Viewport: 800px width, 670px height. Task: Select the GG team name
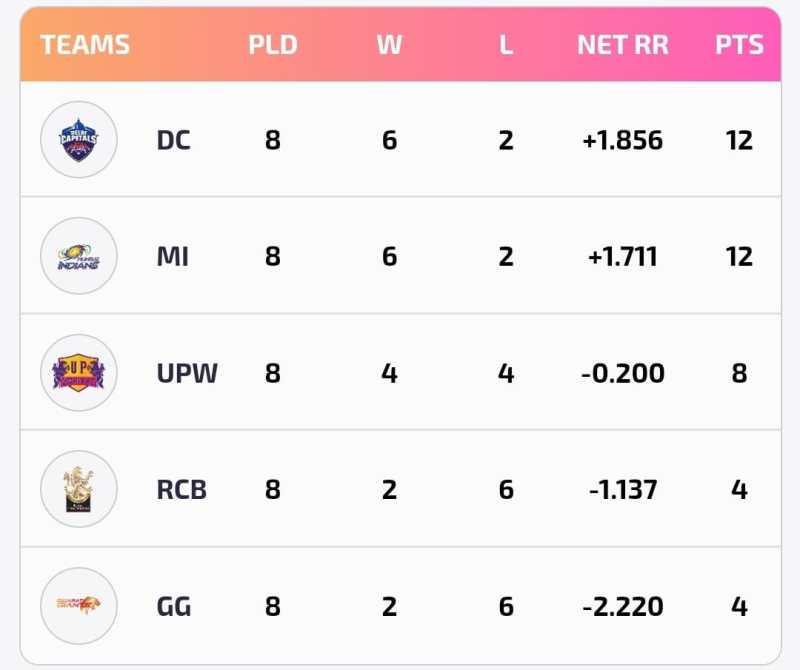pos(174,607)
